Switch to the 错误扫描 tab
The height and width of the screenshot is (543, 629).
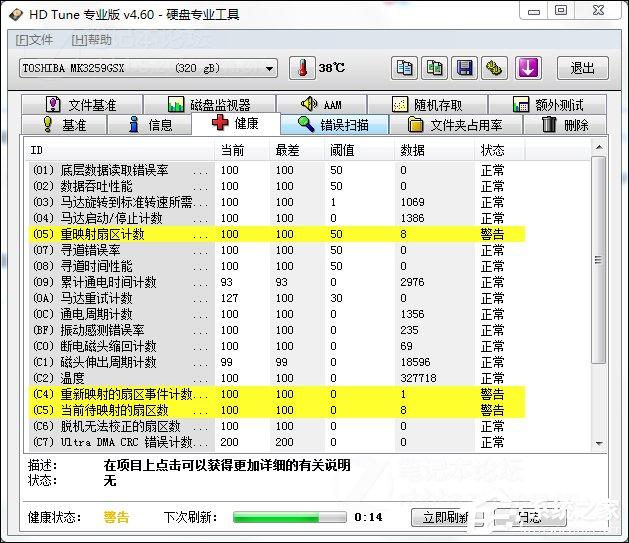[335, 125]
